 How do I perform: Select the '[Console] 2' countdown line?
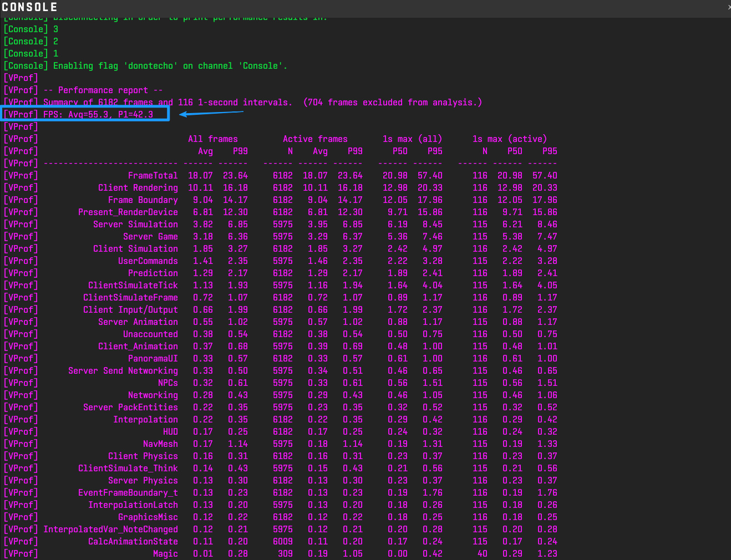pos(31,42)
